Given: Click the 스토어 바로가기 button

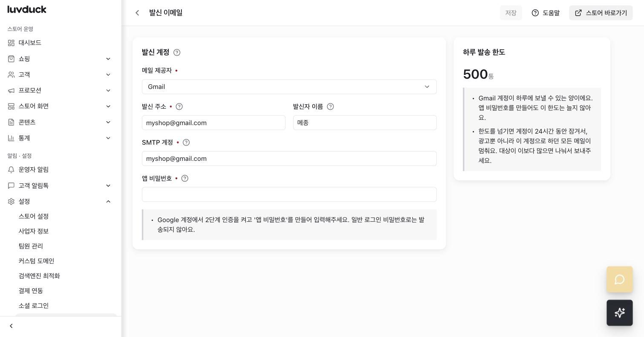Looking at the screenshot, I should point(601,13).
